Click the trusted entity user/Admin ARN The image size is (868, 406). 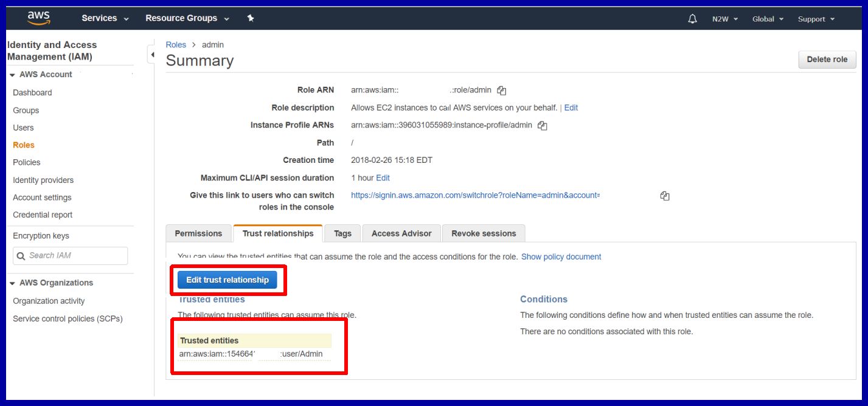click(251, 354)
